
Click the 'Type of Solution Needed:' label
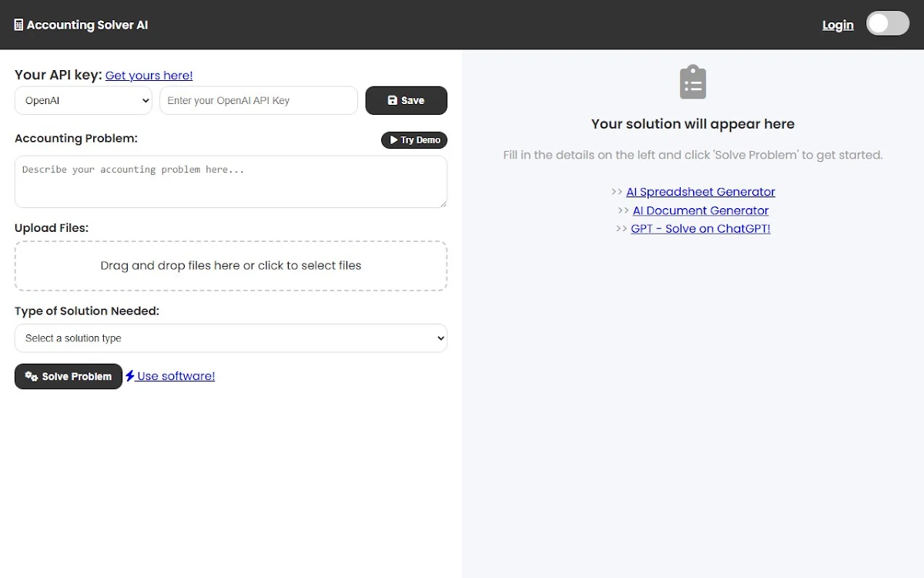[87, 311]
